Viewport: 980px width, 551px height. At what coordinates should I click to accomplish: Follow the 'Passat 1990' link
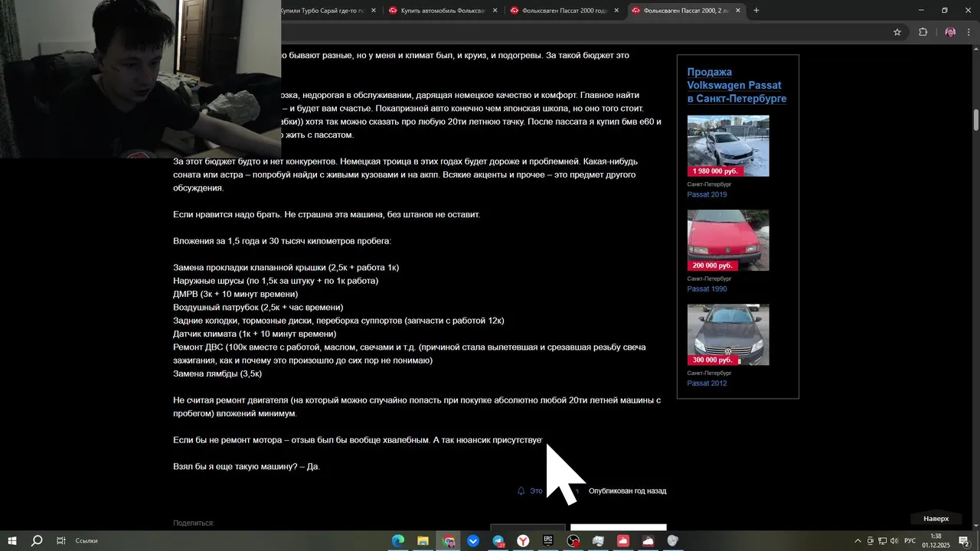coord(707,289)
